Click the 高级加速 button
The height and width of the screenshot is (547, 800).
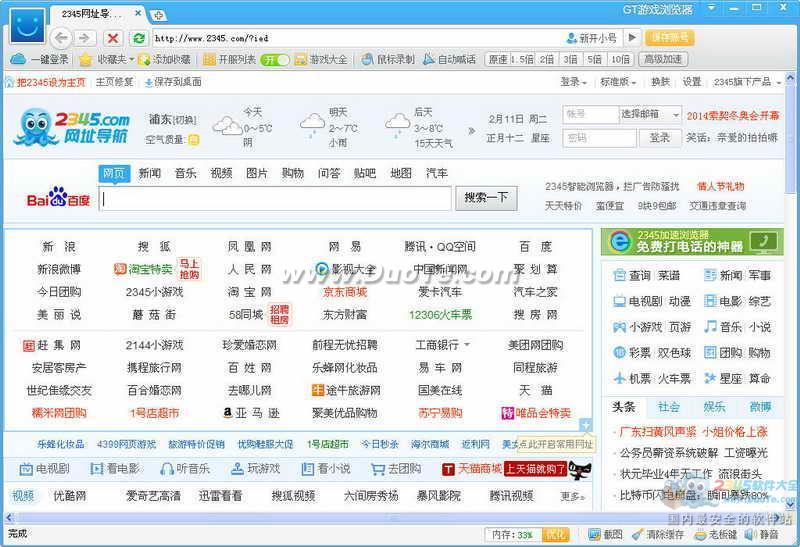point(663,59)
